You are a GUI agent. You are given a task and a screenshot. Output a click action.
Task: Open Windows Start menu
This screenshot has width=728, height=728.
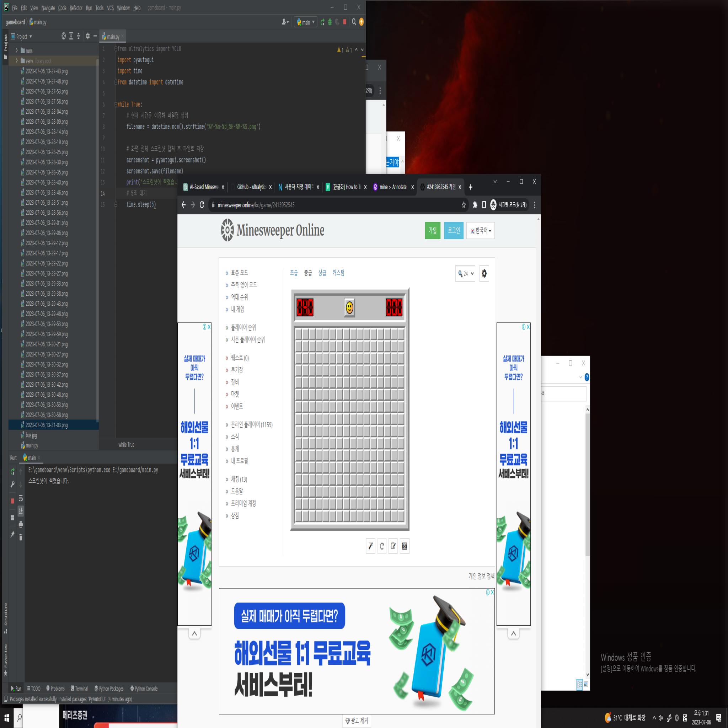tap(6, 718)
